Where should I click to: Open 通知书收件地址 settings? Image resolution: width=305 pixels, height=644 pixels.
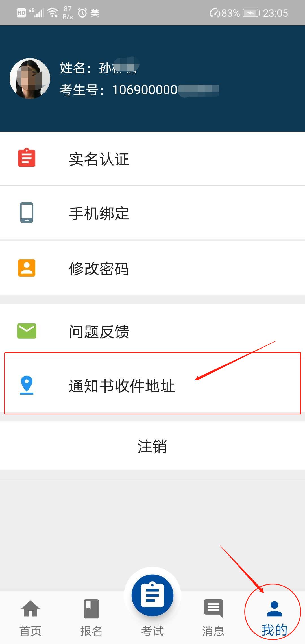point(152,385)
